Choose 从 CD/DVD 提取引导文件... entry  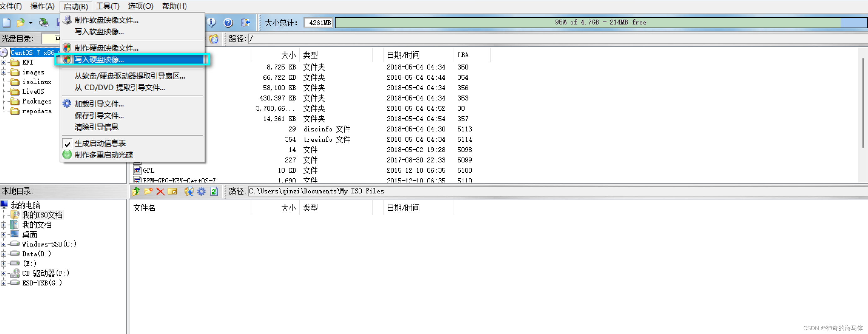[133, 87]
